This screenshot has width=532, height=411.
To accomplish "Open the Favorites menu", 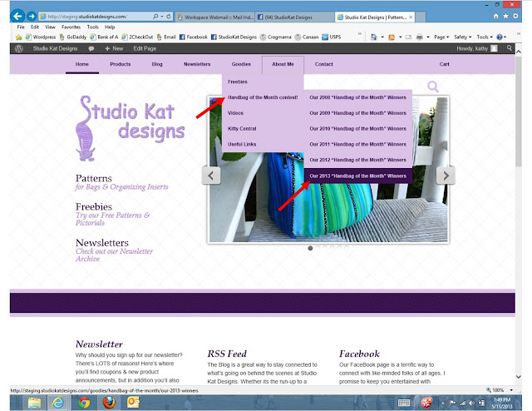I will coord(71,27).
